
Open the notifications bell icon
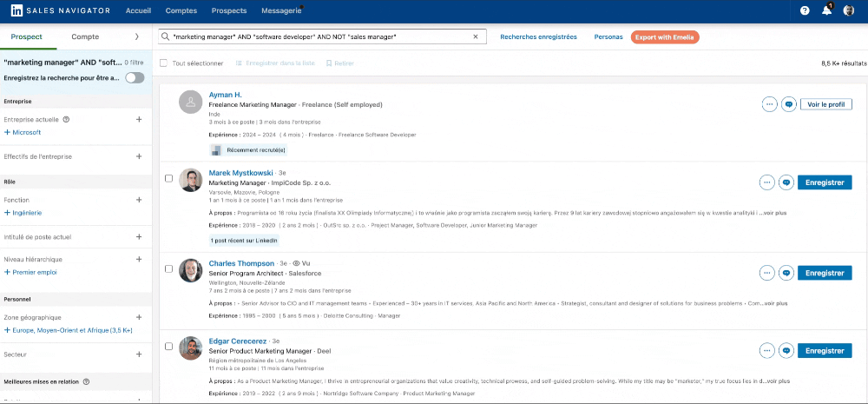point(827,10)
